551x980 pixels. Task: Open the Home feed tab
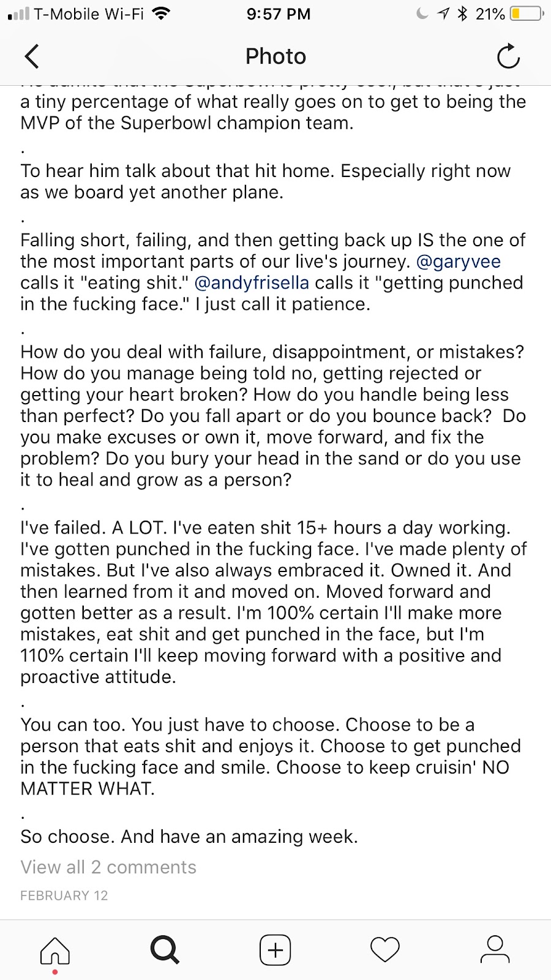(x=55, y=951)
